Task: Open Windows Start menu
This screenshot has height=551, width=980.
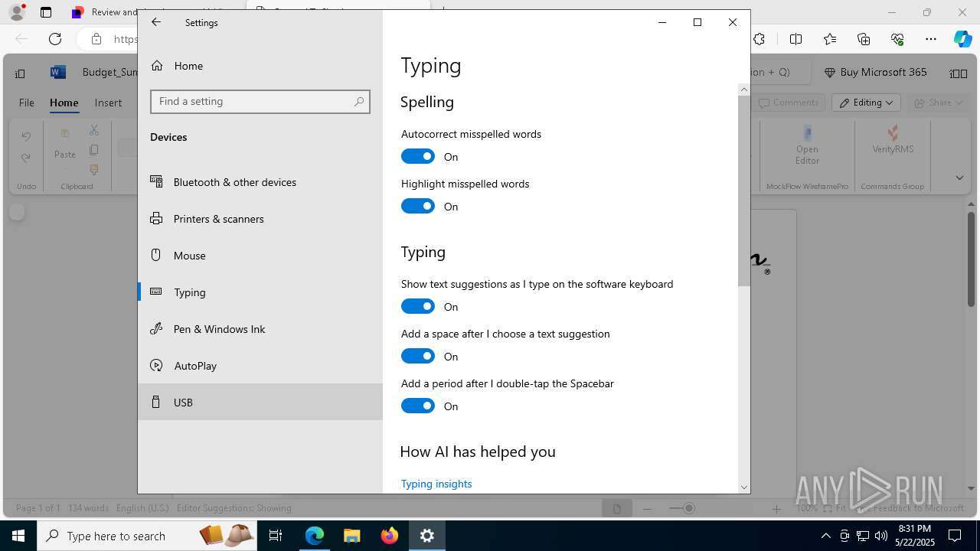Action: pos(18,536)
